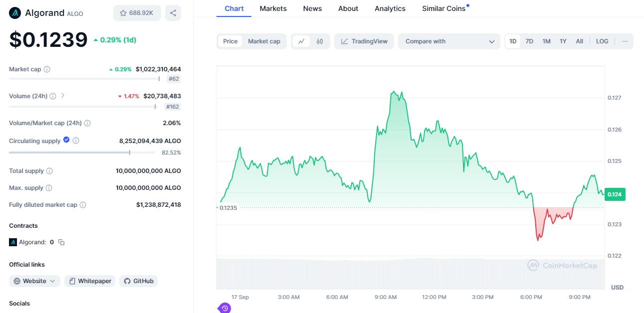
Task: Click the share icon next to watchlist
Action: [173, 13]
